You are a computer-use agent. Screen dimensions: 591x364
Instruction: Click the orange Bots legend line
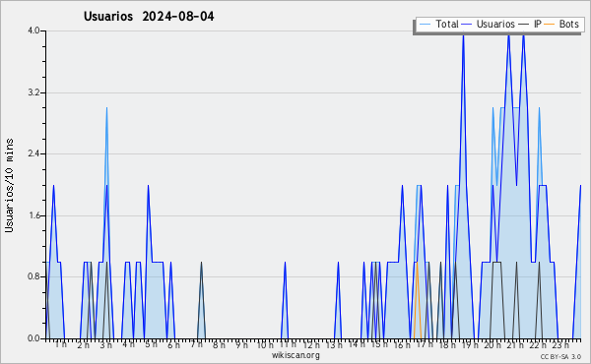pos(550,25)
